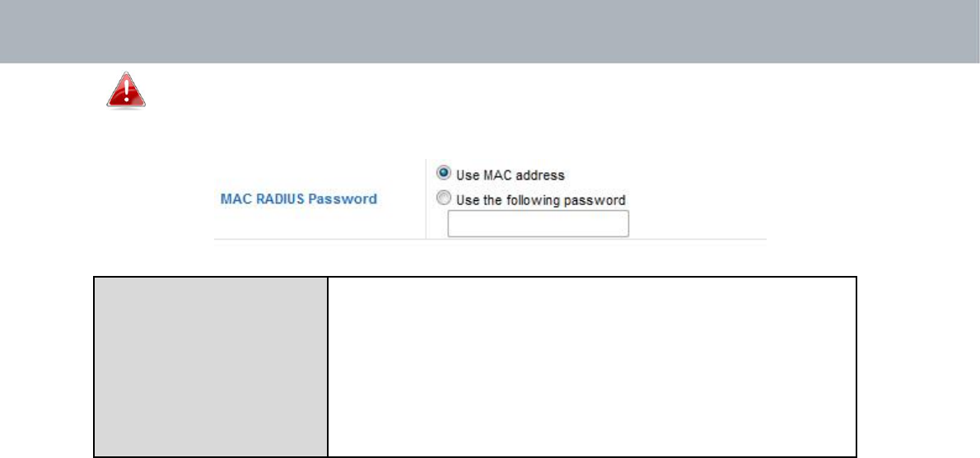
Task: Click the gray header banner at top
Action: pyautogui.click(x=490, y=31)
